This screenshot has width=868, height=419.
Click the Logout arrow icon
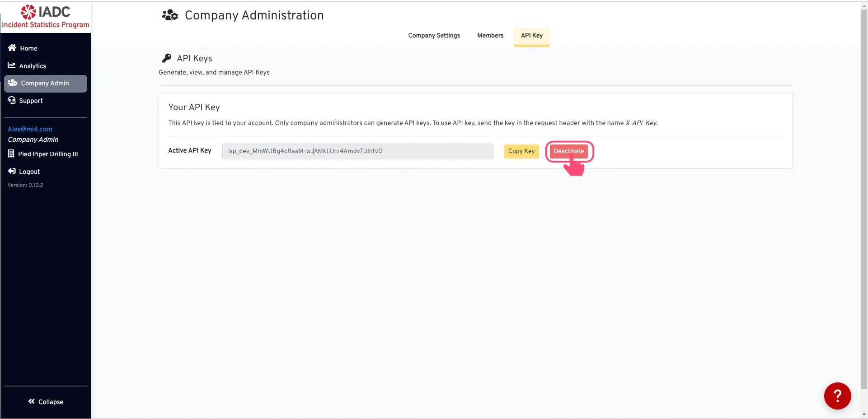(12, 171)
